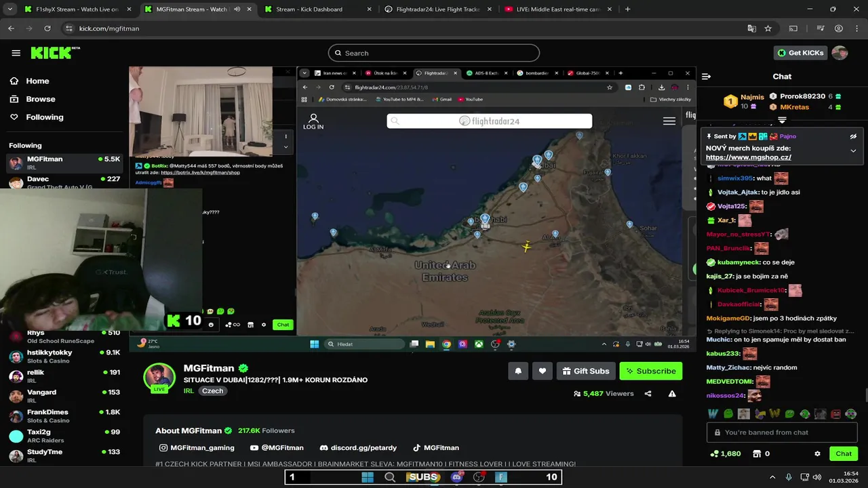Viewport: 868px width, 488px height.
Task: Open Davec channel from Following list
Action: click(64, 182)
